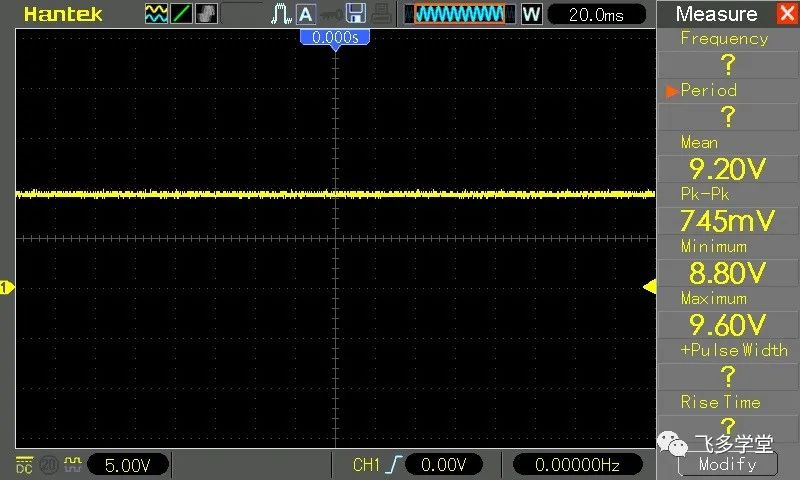
Task: Click the rising edge trigger icon
Action: tap(394, 465)
